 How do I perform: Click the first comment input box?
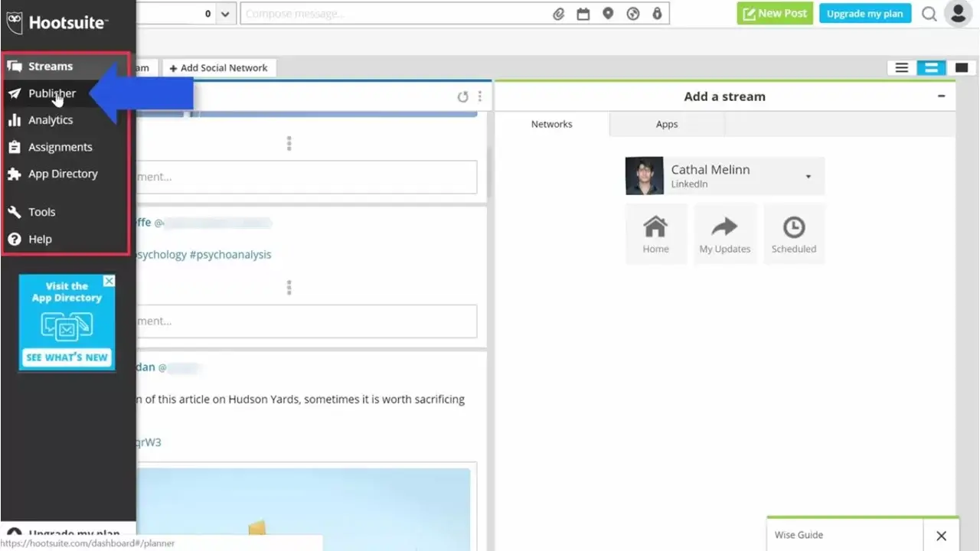point(306,177)
